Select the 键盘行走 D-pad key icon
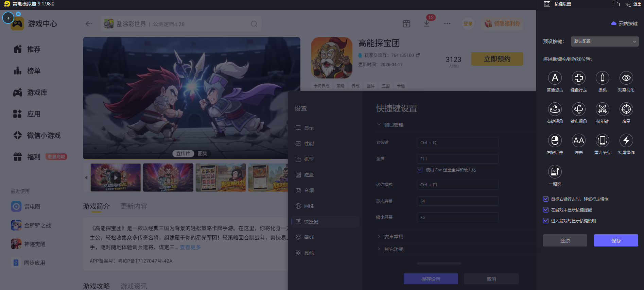Screen dimensions: 644x290 [579, 78]
